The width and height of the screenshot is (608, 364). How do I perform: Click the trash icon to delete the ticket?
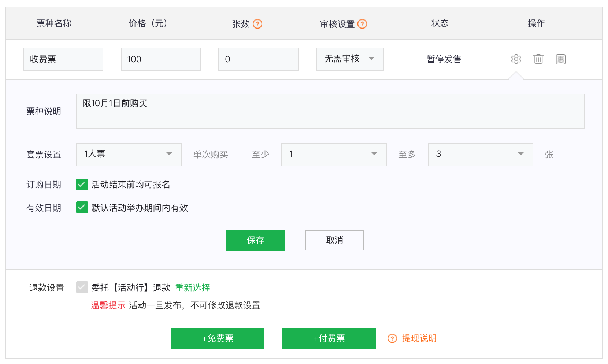(x=538, y=59)
